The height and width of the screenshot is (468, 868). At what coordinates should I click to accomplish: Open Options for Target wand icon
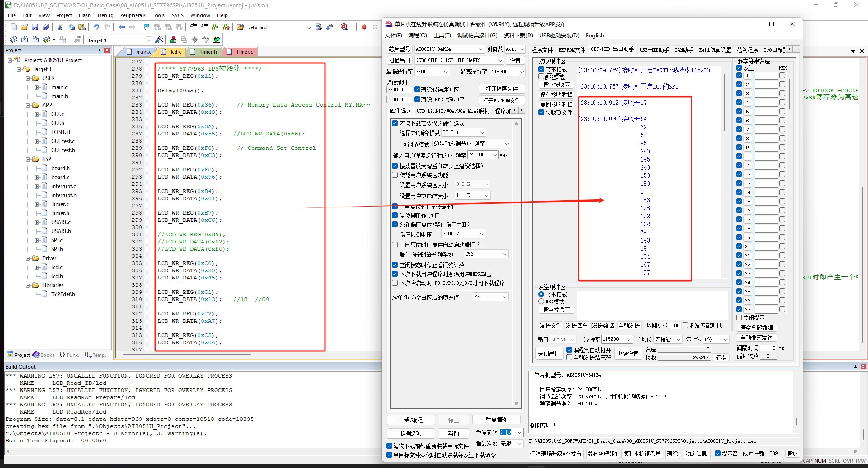(159, 40)
